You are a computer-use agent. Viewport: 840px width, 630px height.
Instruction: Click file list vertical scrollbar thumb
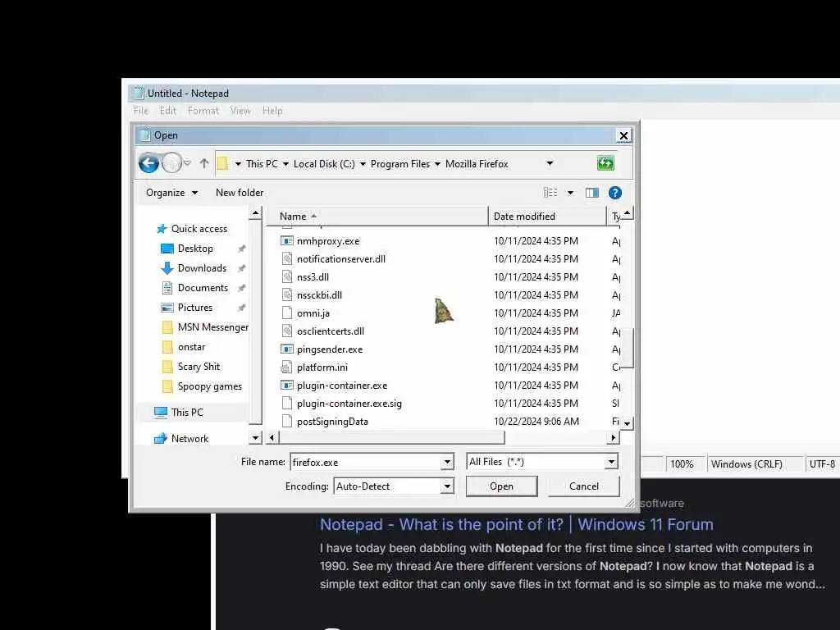click(x=628, y=348)
